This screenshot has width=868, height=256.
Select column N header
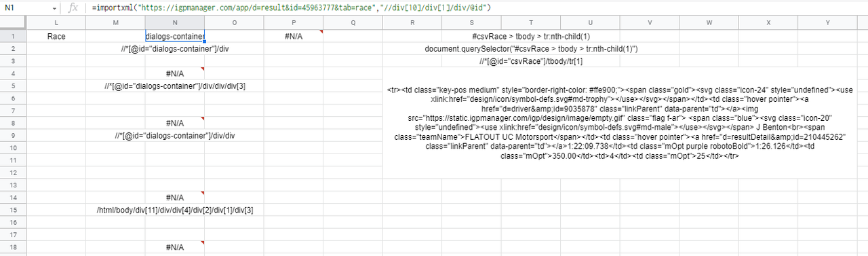[x=175, y=24]
